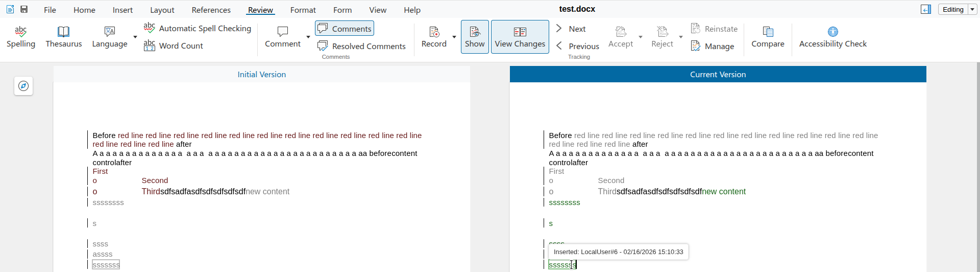Open the Thesaurus tool
Screen dimensions: 980x272
pos(64,37)
